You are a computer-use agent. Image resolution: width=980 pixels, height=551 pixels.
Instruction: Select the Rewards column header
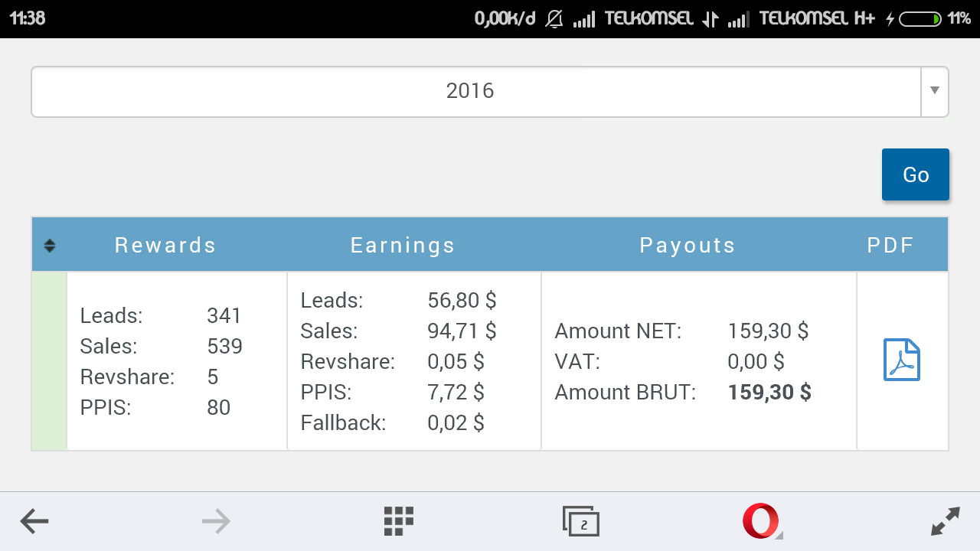coord(165,245)
